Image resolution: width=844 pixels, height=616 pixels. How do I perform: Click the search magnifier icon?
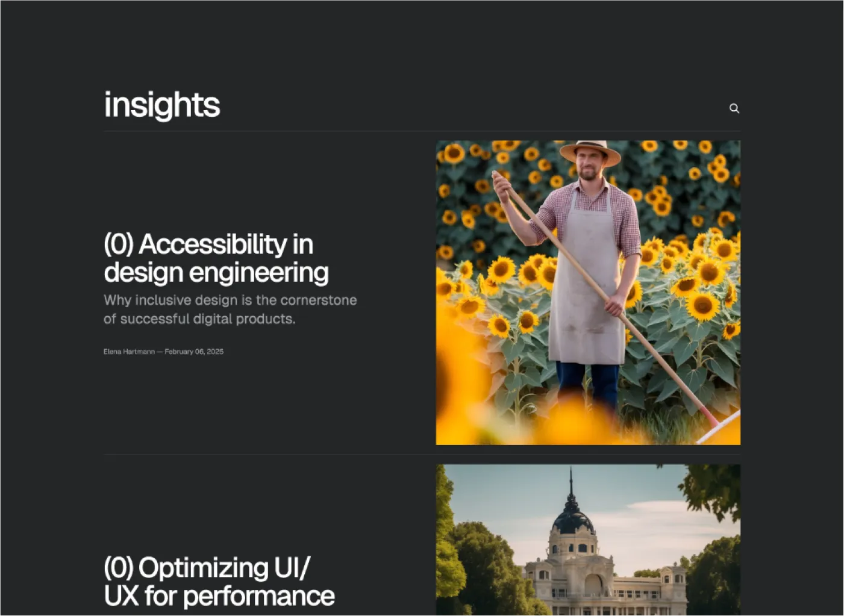(734, 108)
